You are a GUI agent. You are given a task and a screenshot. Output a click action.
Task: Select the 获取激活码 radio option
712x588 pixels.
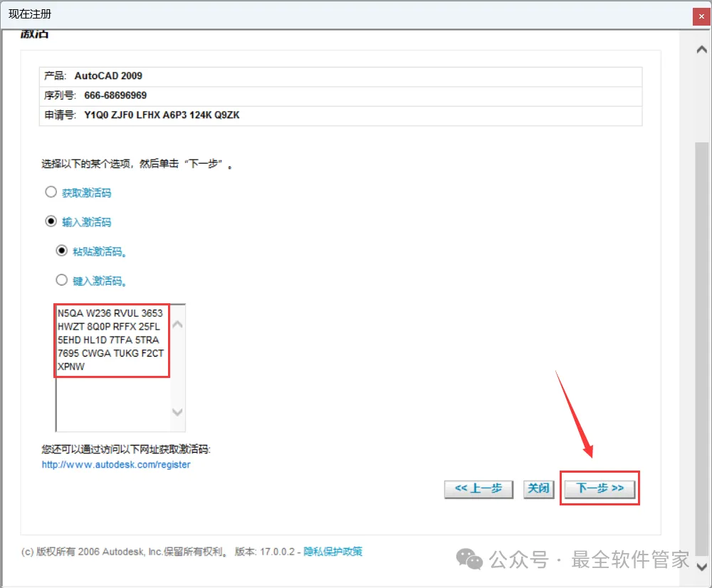point(51,192)
